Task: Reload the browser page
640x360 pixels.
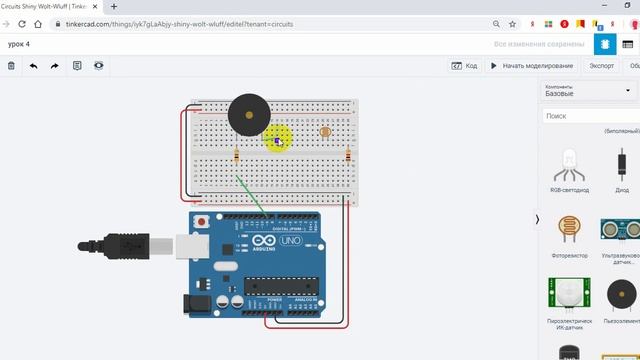Action: click(x=22, y=24)
